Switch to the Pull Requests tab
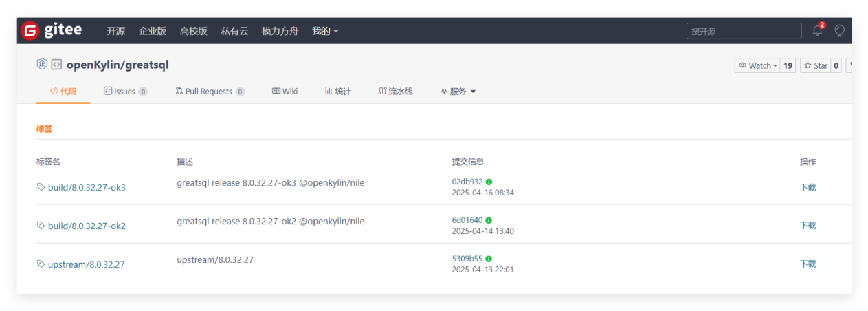Screen dimensions: 868x311 click(210, 91)
